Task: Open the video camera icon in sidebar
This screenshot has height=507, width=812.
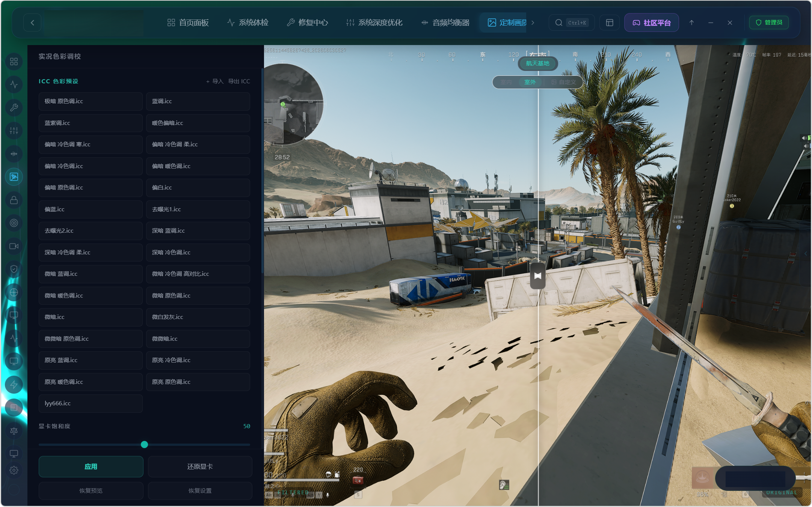Action: [x=14, y=246]
